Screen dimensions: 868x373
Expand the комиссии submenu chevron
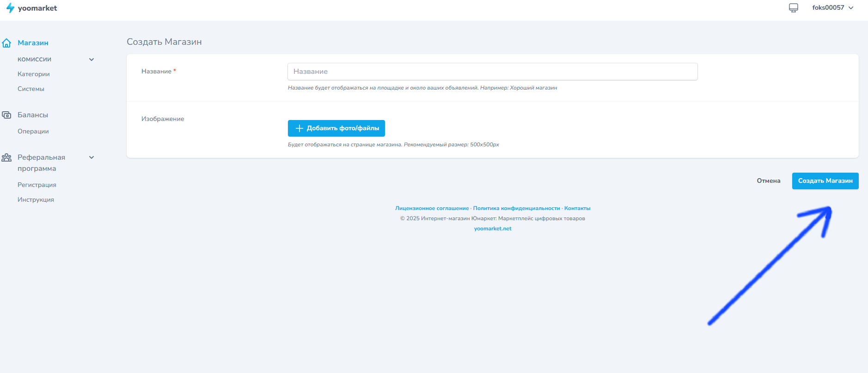click(x=92, y=60)
